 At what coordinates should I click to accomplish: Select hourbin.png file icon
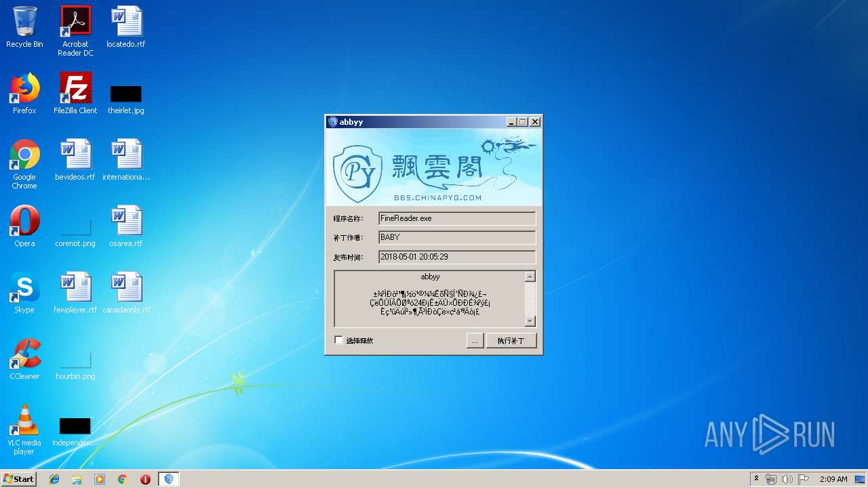coord(75,366)
